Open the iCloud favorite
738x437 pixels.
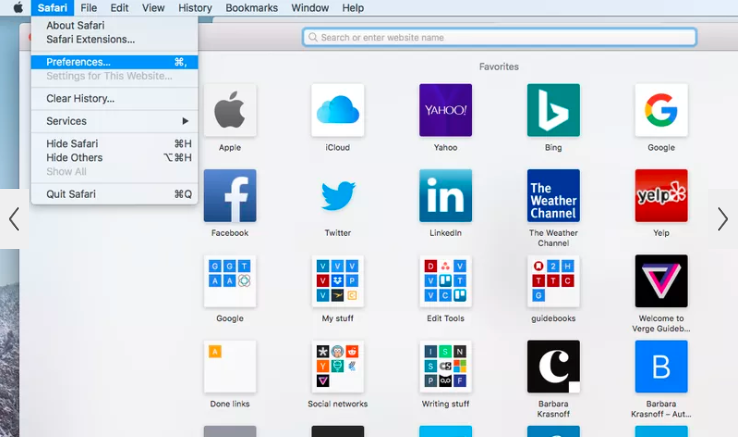point(337,110)
